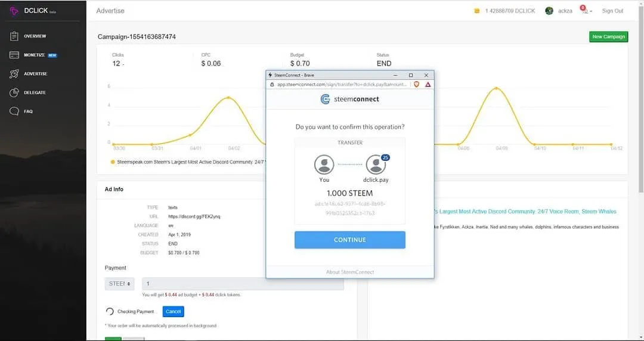Click the DCLICK logo icon
This screenshot has height=341, width=644.
click(x=14, y=11)
